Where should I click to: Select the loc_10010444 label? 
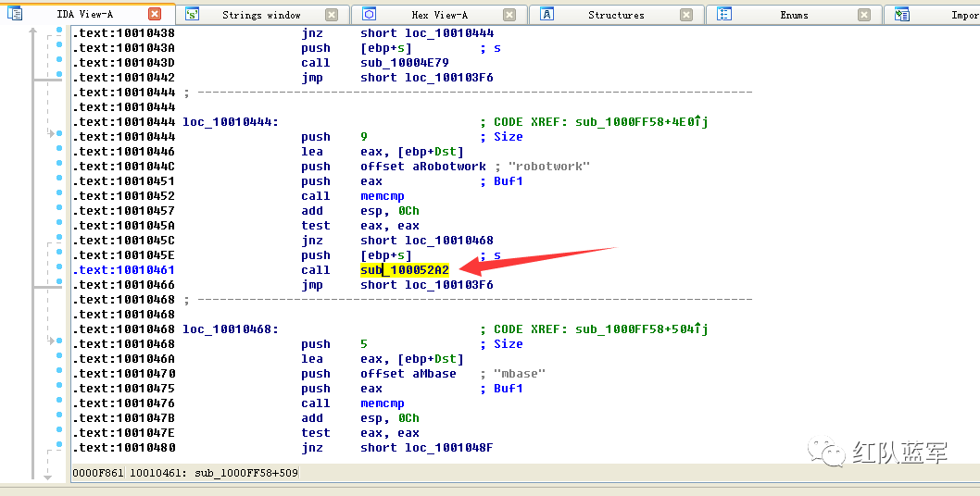[x=231, y=122]
